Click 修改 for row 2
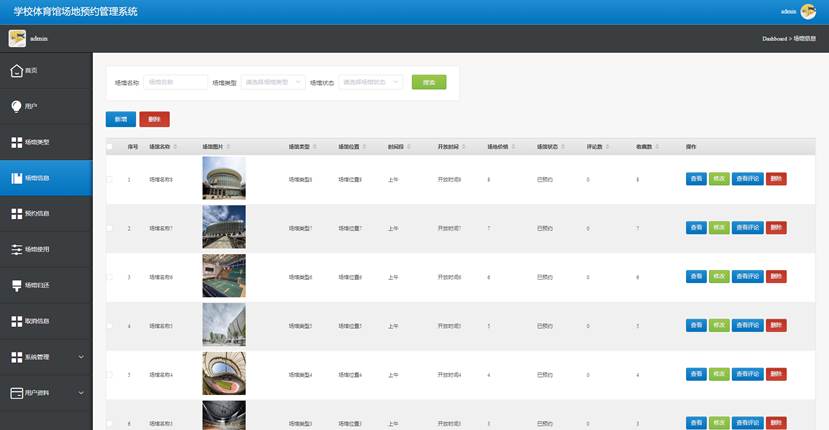829x430 pixels. pyautogui.click(x=719, y=227)
